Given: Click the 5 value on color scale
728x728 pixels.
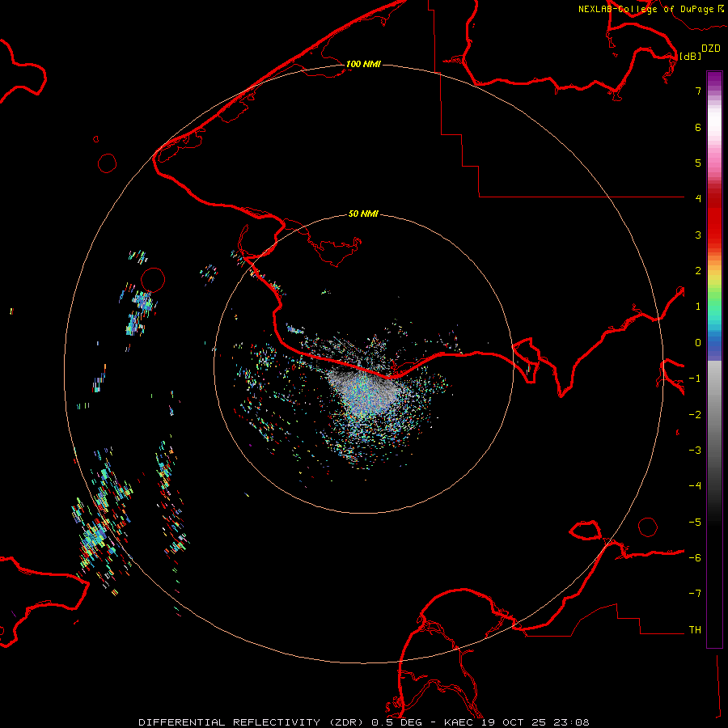Looking at the screenshot, I should (698, 163).
